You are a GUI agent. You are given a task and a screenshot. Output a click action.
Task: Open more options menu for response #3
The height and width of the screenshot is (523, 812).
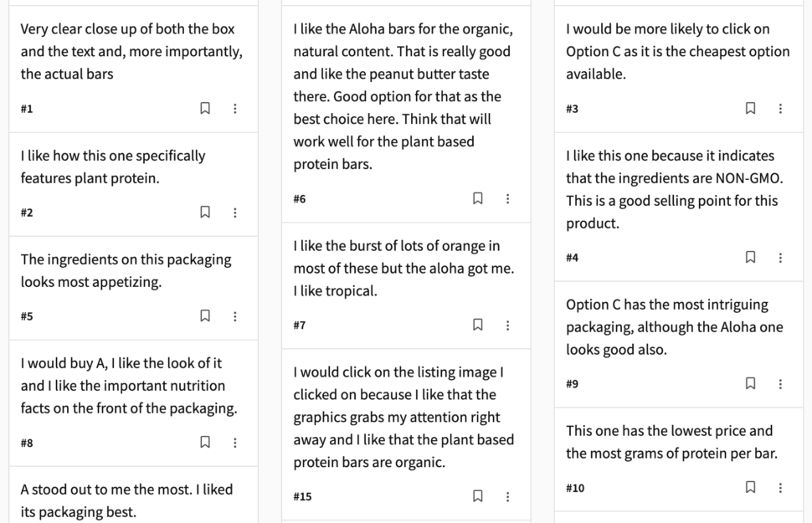(x=781, y=109)
